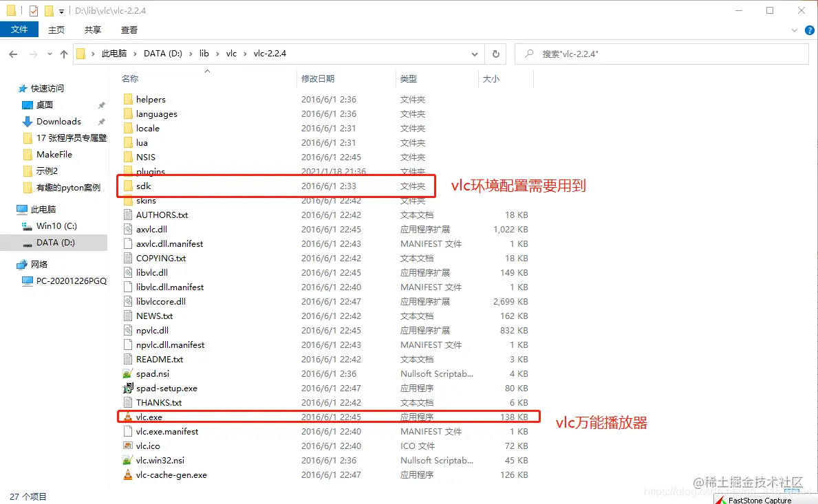Select 有趣的pyton案例 folder in sidebar

tap(68, 188)
